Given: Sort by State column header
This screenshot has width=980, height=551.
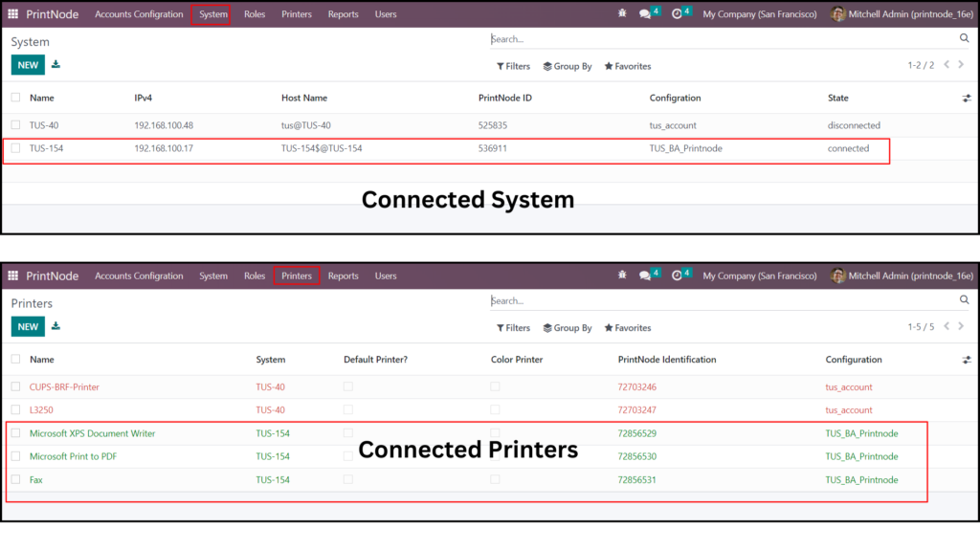Looking at the screenshot, I should tap(838, 99).
